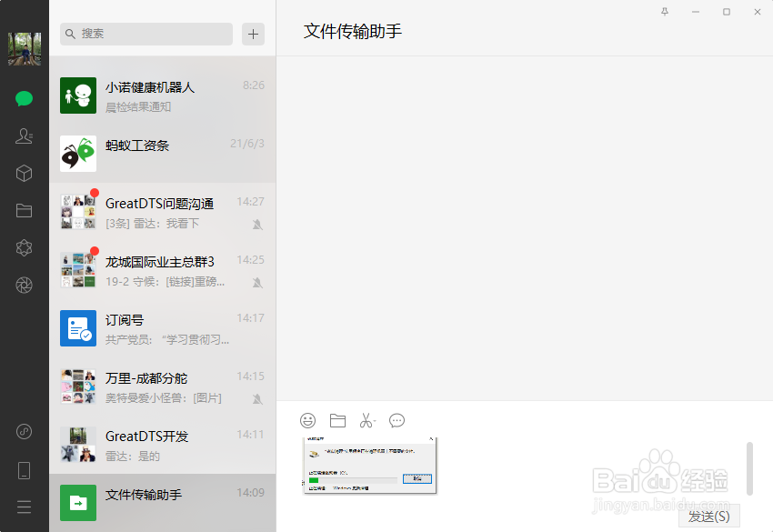Click the screenshot scissors icon

pos(367,420)
